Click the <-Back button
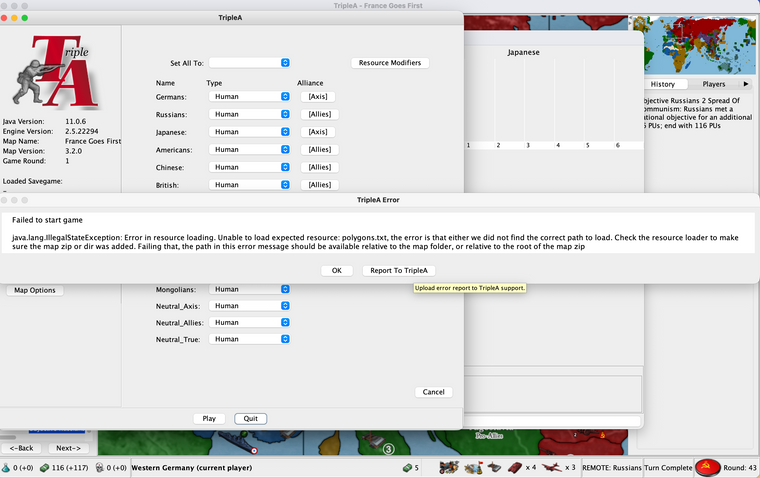This screenshot has height=478, width=760. [x=21, y=448]
